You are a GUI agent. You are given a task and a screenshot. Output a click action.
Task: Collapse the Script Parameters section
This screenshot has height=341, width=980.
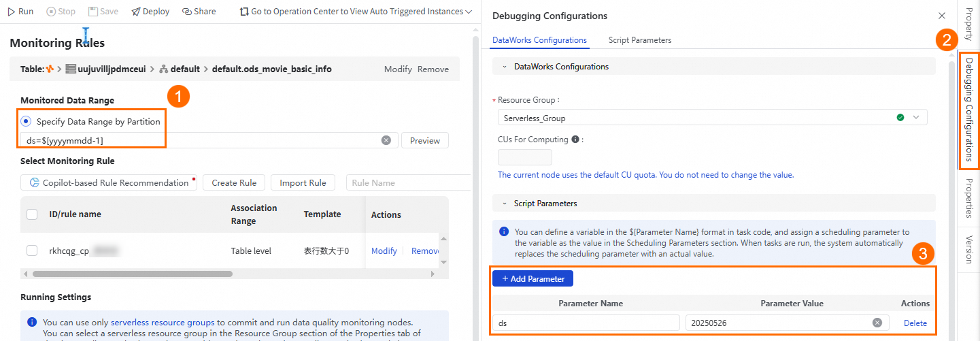pyautogui.click(x=504, y=203)
